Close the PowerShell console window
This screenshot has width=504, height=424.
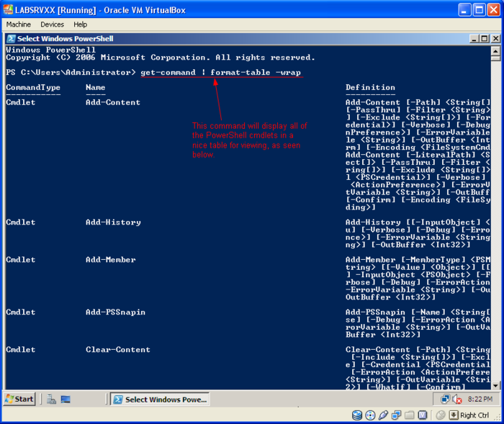495,39
